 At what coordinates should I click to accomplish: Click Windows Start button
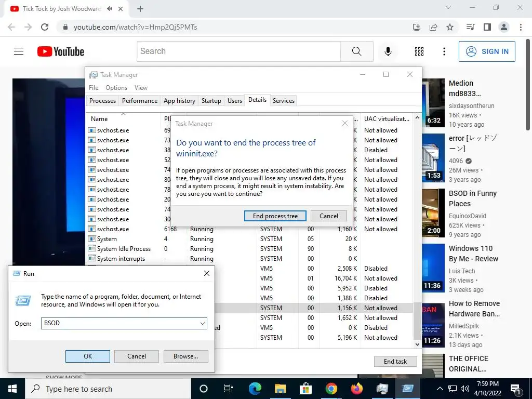pyautogui.click(x=12, y=389)
